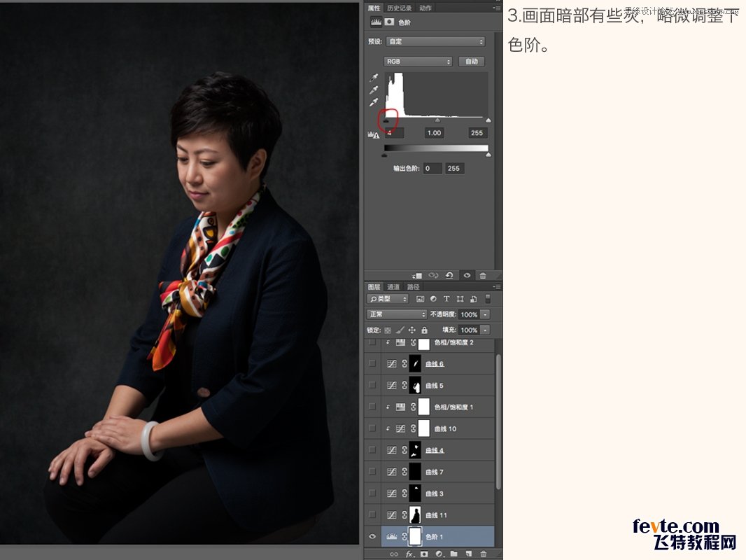
Task: Filter layers by type (T) icon
Action: [446, 299]
